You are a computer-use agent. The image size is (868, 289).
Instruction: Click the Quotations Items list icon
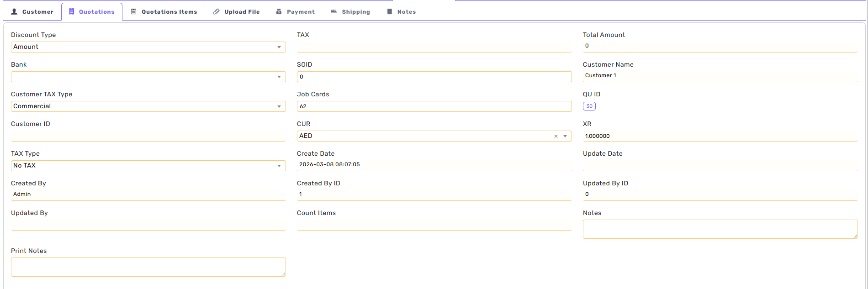click(134, 12)
